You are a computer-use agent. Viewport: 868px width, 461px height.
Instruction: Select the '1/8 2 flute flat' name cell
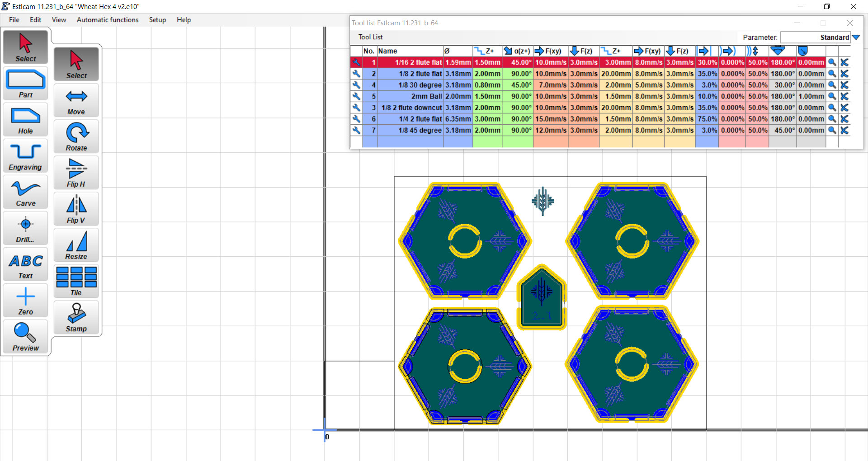pos(410,74)
